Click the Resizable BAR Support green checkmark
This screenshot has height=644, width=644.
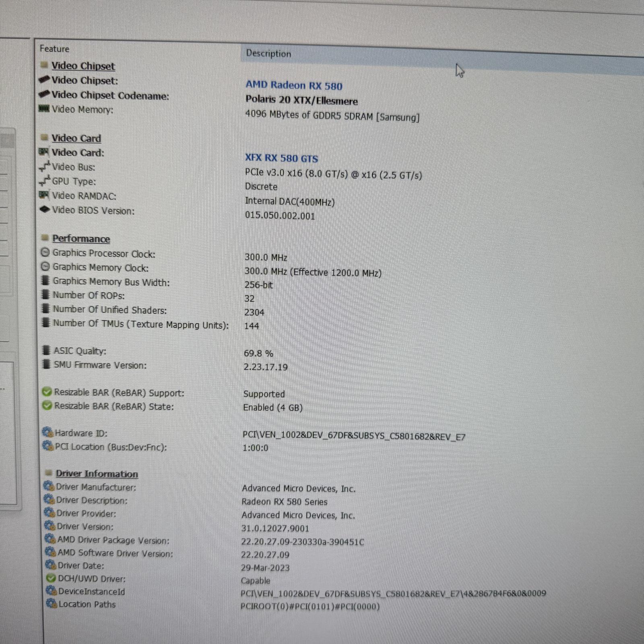[47, 392]
